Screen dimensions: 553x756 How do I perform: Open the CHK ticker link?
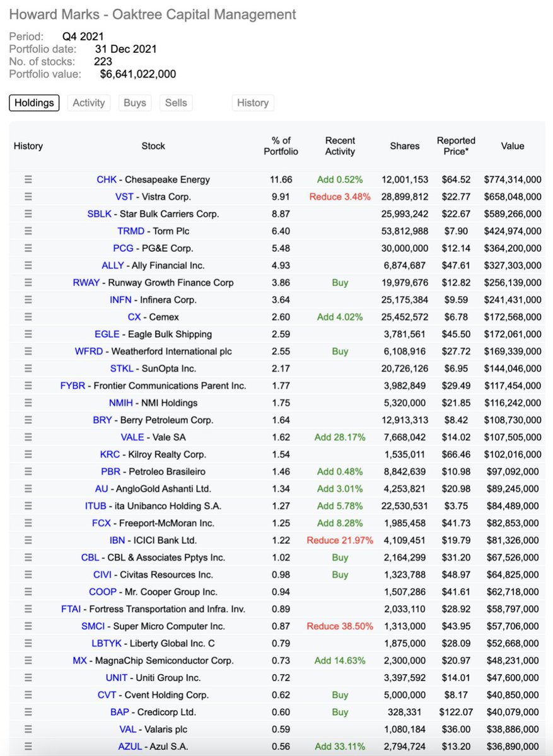[107, 180]
